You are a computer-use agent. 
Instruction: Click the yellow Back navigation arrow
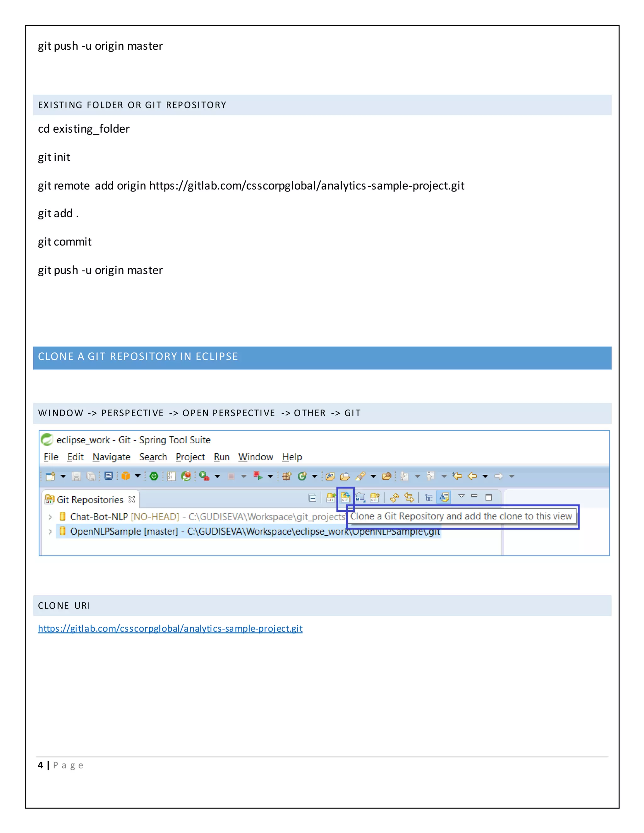472,476
